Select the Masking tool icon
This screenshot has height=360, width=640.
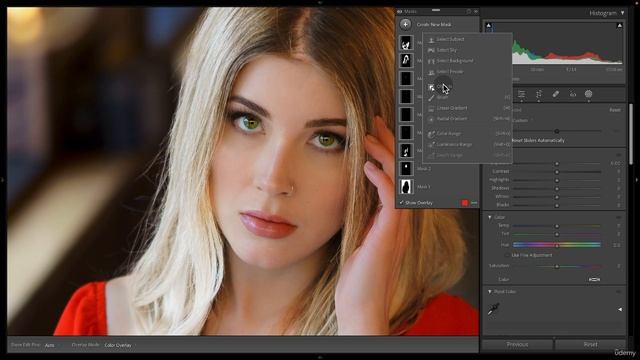[x=589, y=94]
